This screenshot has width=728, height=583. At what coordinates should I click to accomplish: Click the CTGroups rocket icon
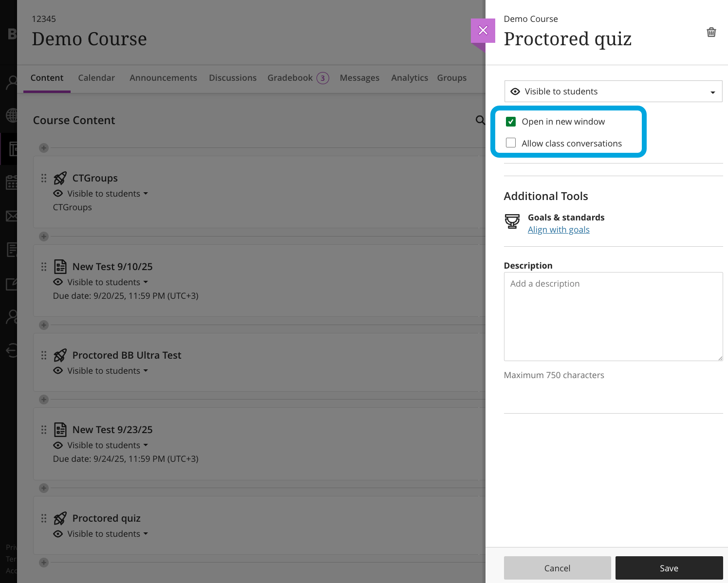[x=60, y=178]
